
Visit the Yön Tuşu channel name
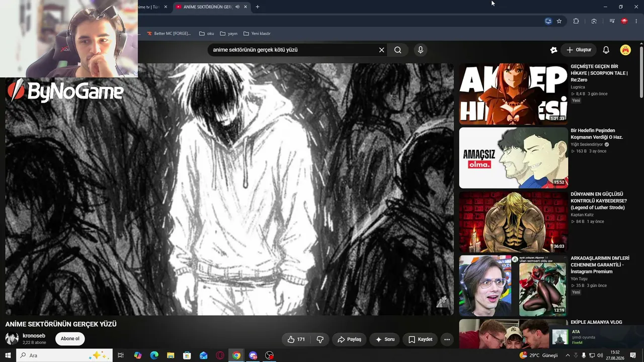coord(579,279)
